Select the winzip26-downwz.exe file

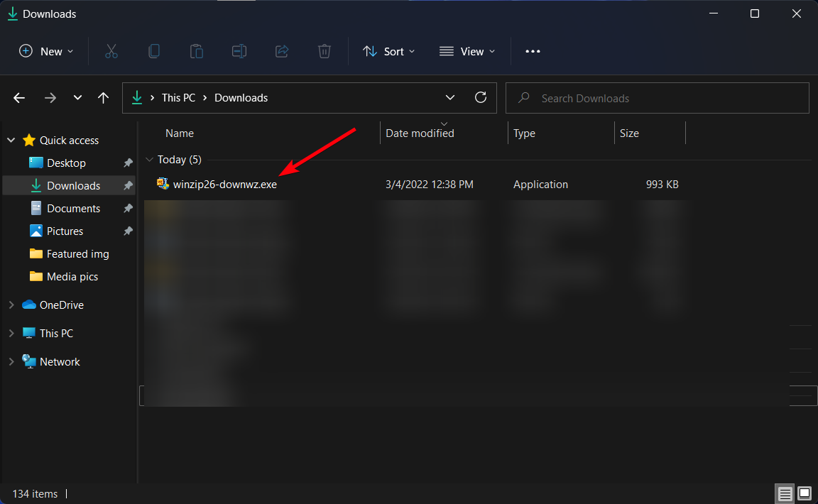[224, 185]
